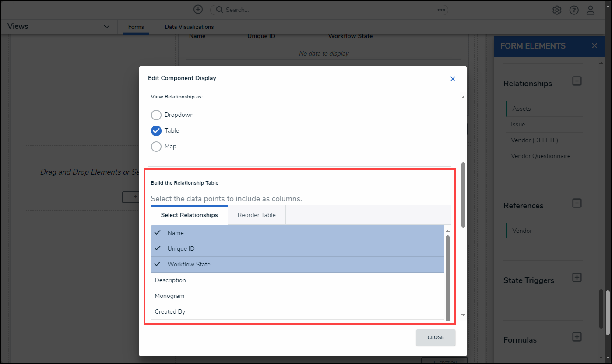Click the dialog's vertical scrollbar thumb
Screen dimensions: 612x364
(x=463, y=195)
